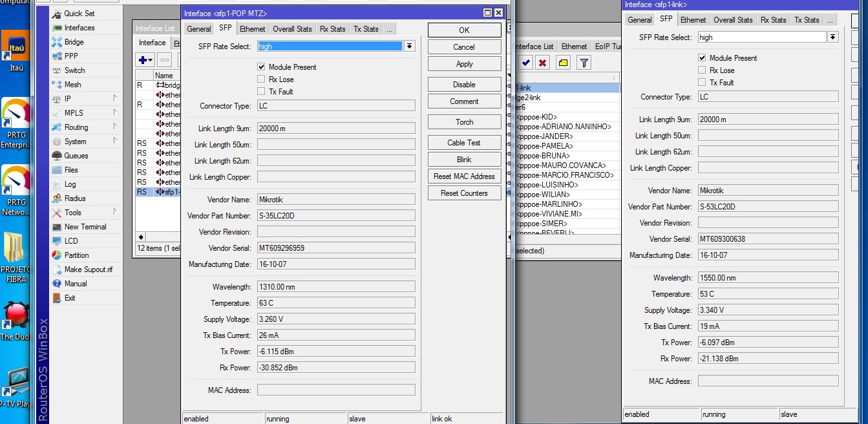868x424 pixels.
Task: Open SFP Rate Select dropdown in sfp1-POP MTZ
Action: tap(409, 47)
